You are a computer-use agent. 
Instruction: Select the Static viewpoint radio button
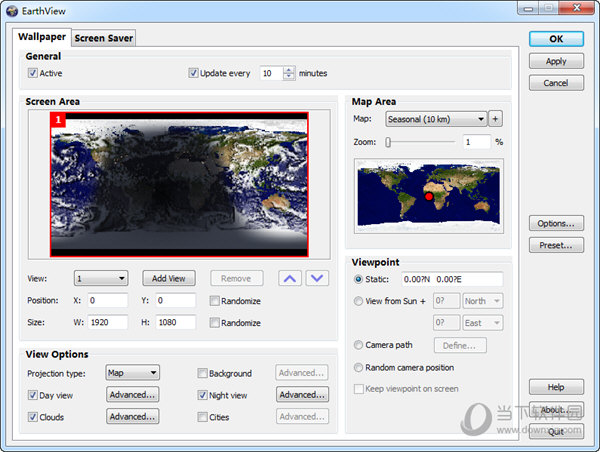(x=358, y=279)
